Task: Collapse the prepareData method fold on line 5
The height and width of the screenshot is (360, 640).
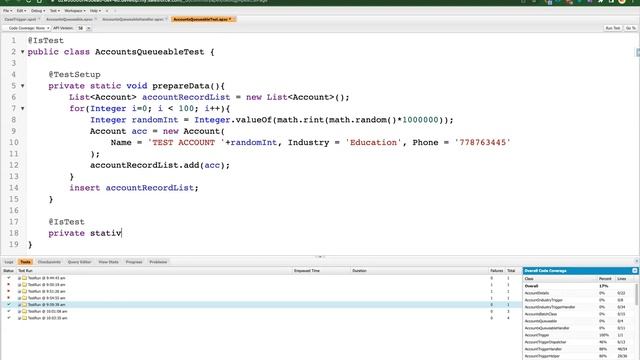Action: [x=22, y=86]
